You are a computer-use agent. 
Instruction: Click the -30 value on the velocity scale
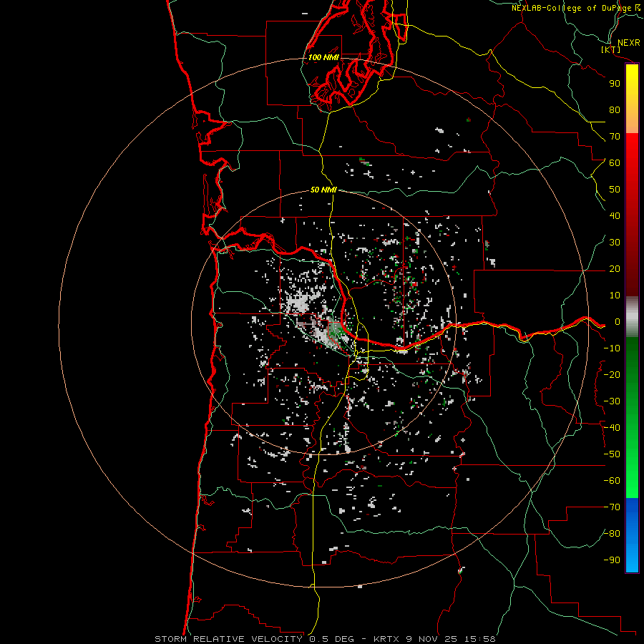(612, 401)
